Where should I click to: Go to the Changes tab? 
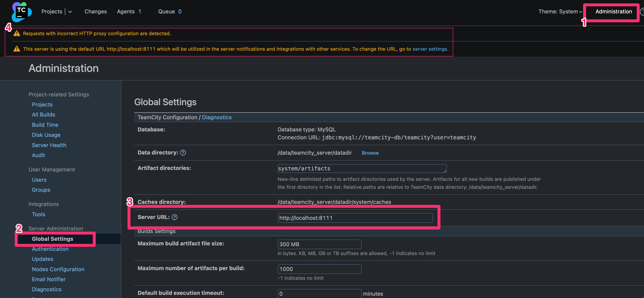[x=95, y=12]
